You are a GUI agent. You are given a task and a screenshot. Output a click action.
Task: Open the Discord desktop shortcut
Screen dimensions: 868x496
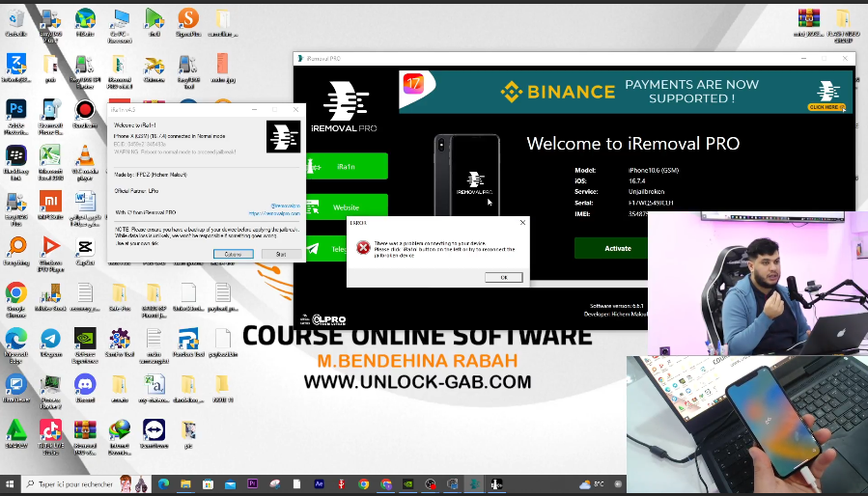click(x=85, y=388)
